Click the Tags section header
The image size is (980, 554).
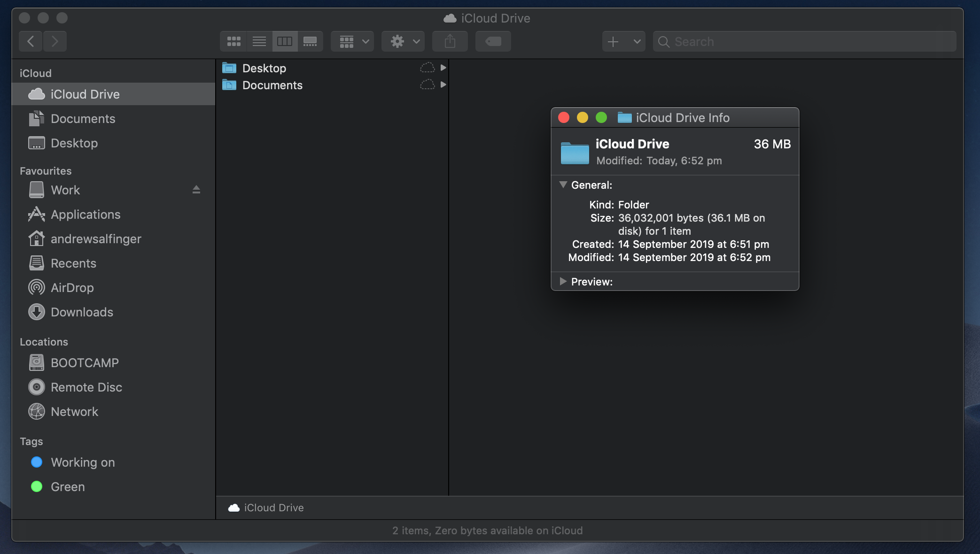click(31, 441)
